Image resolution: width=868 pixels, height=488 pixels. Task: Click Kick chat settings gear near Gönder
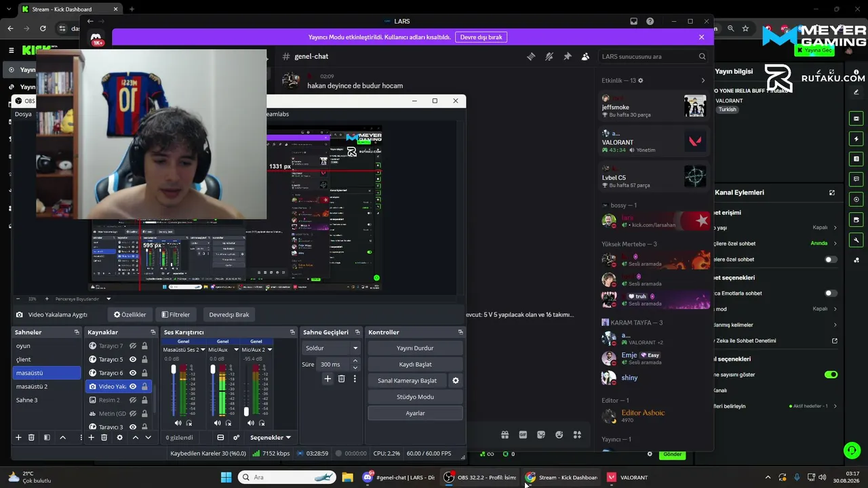click(x=650, y=454)
